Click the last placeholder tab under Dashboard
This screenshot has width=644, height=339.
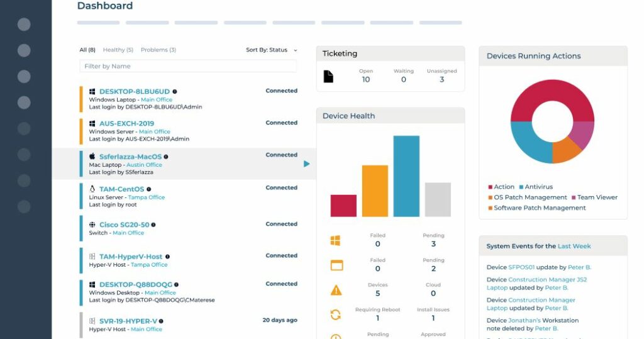tap(440, 23)
